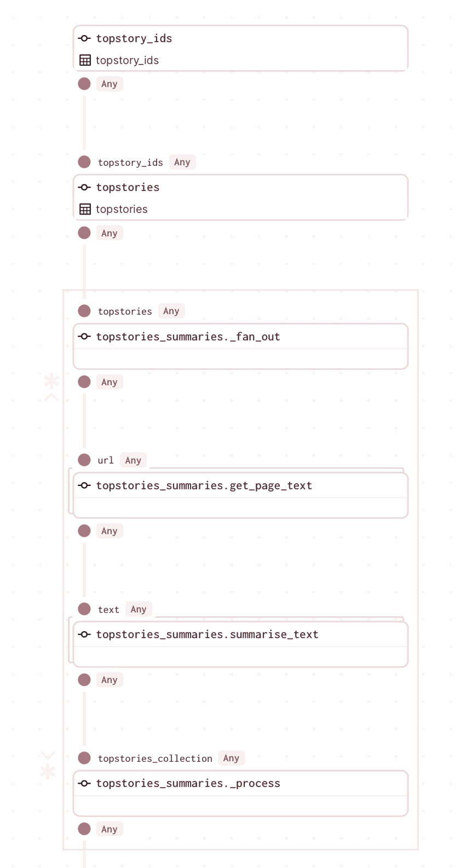
Task: Click the Any type tag next to url
Action: coord(133,460)
